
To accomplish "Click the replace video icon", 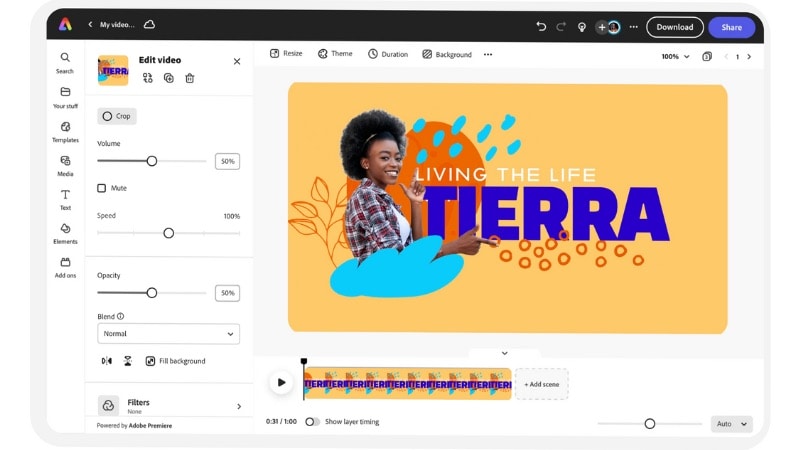I will [147, 78].
